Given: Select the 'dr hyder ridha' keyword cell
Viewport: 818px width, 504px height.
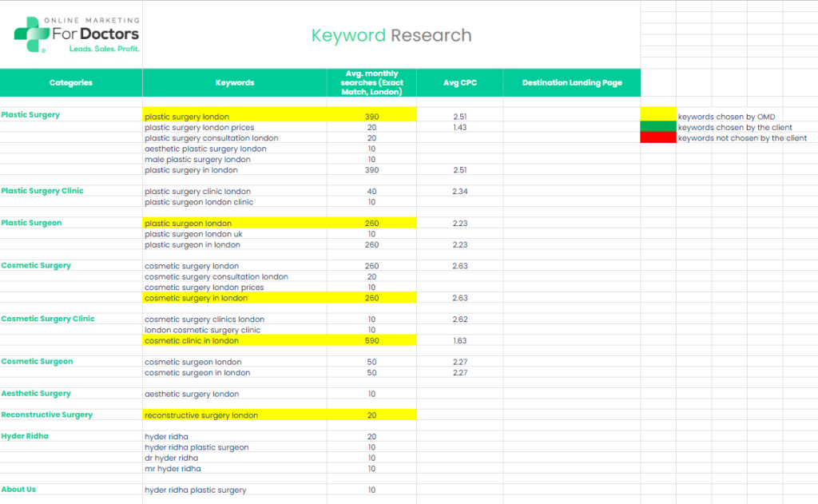Looking at the screenshot, I should (x=235, y=458).
